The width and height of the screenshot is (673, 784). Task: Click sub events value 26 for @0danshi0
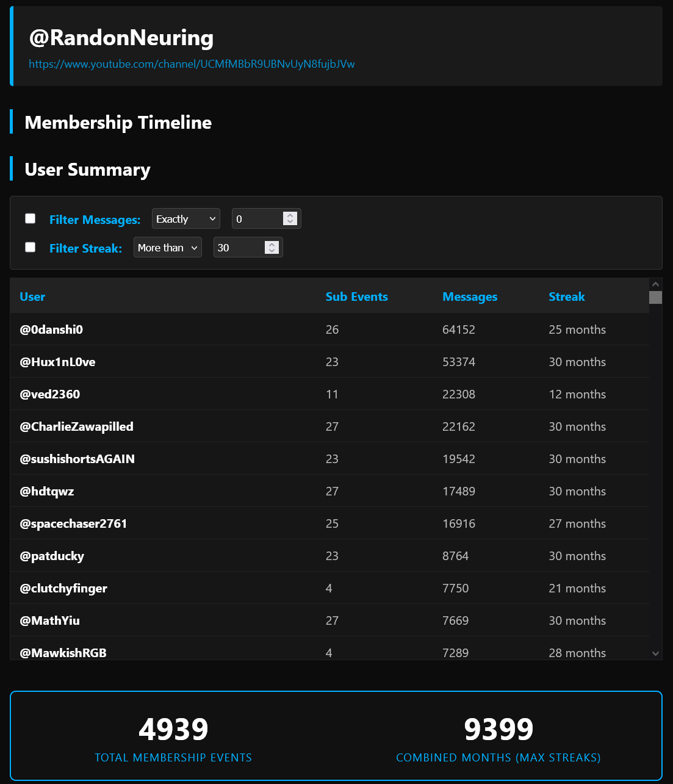pos(332,329)
